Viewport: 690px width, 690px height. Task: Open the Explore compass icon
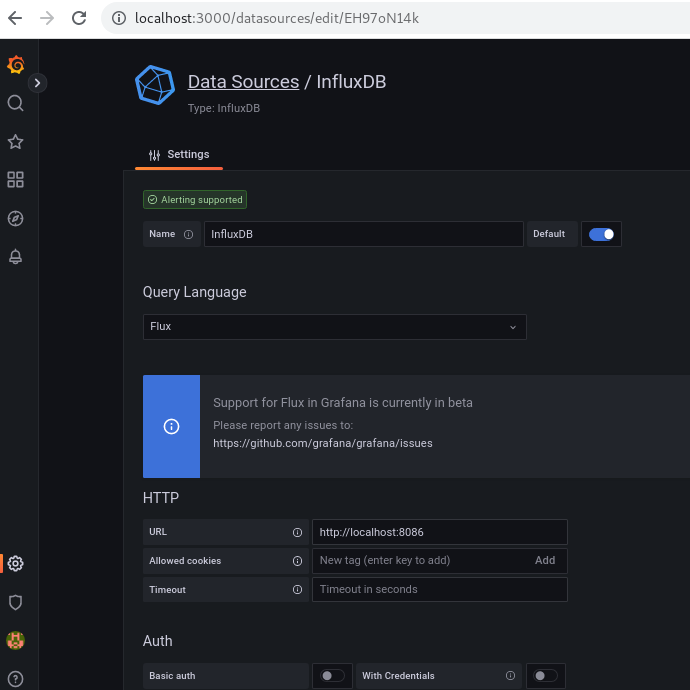(15, 218)
